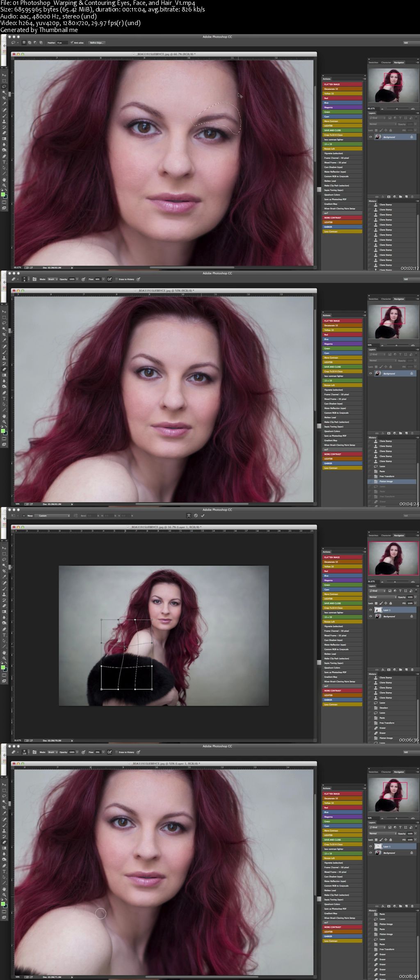Open the fx layer styles in the 00:08:49 frame
The image size is (420, 980).
pos(383,906)
